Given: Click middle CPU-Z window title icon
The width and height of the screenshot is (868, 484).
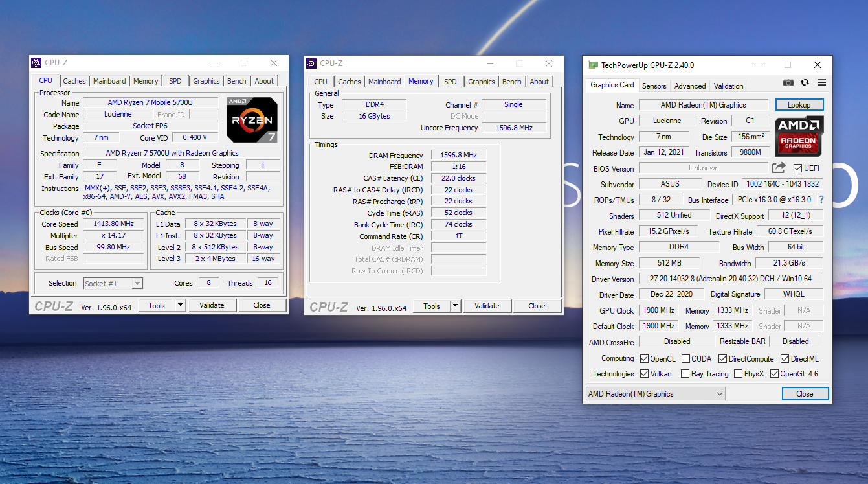Looking at the screenshot, I should coord(311,63).
